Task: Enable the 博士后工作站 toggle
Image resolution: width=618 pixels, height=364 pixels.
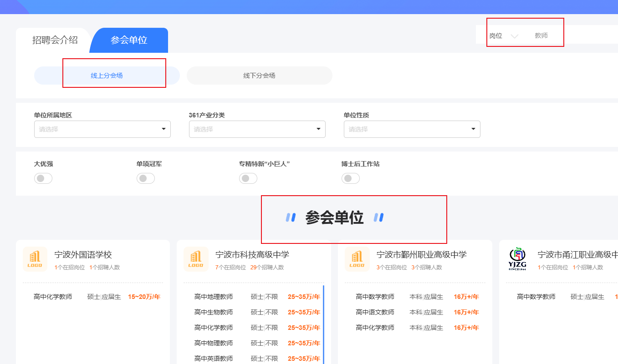Action: click(x=351, y=178)
